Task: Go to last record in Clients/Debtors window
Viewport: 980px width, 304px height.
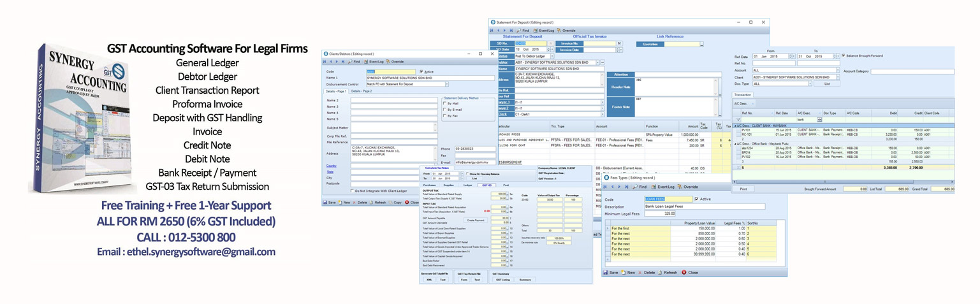Action: 342,62
